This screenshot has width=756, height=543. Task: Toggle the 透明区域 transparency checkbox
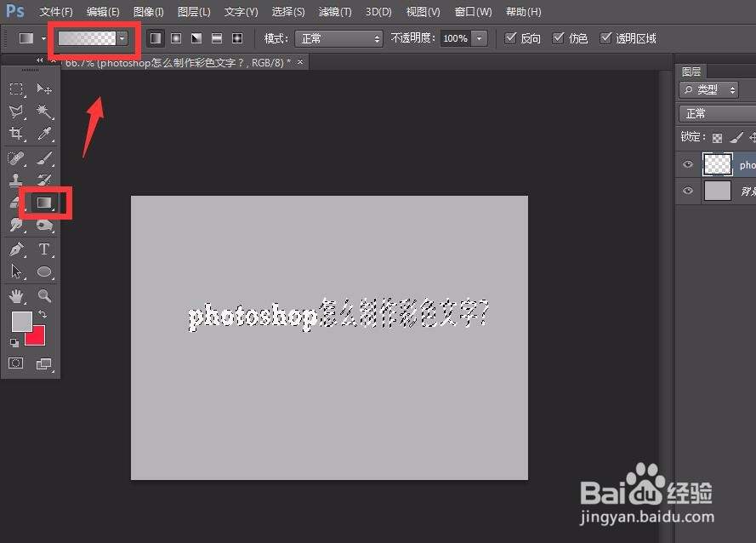605,37
